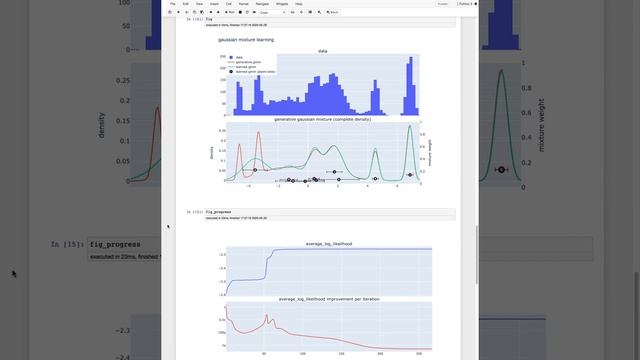Click the rightmost learned gmm point marker
This screenshot has height=360, width=640.
(410, 175)
